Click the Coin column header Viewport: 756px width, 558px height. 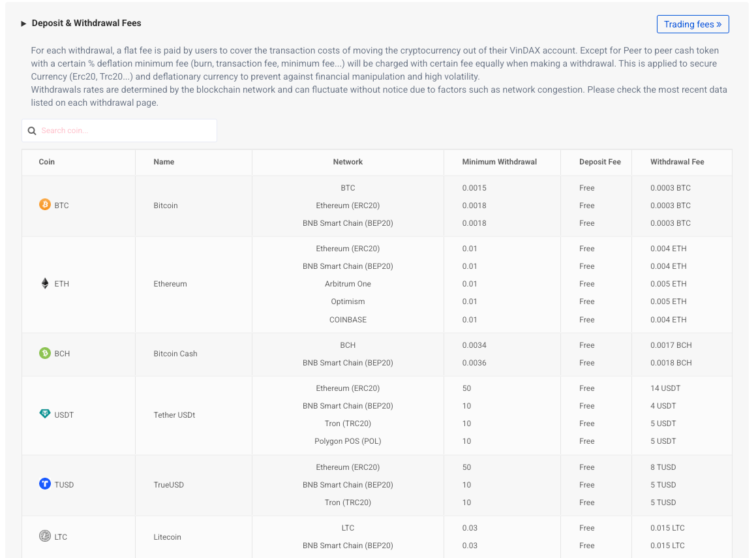pos(47,162)
